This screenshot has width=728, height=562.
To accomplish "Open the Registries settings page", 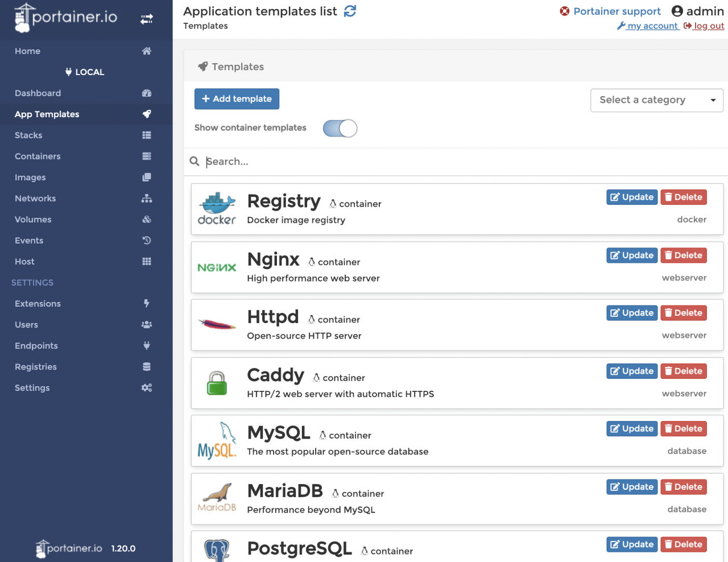I will pyautogui.click(x=36, y=367).
